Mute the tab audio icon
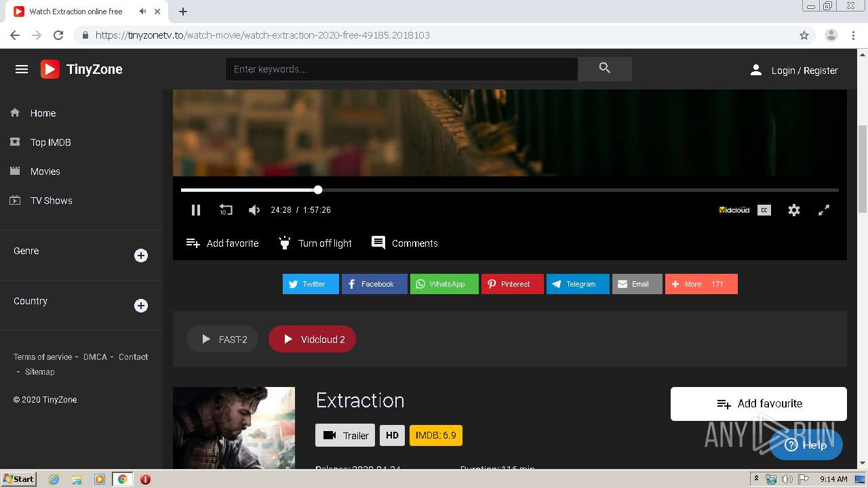The height and width of the screenshot is (488, 868). tap(142, 12)
